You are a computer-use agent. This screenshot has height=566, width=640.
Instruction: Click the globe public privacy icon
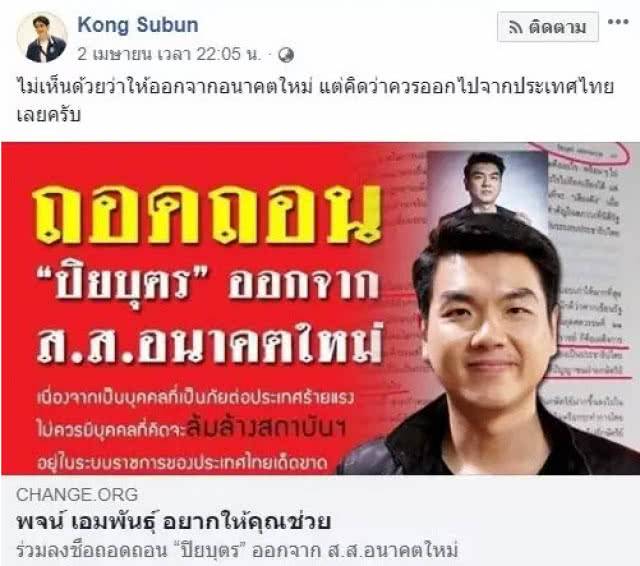tap(286, 55)
